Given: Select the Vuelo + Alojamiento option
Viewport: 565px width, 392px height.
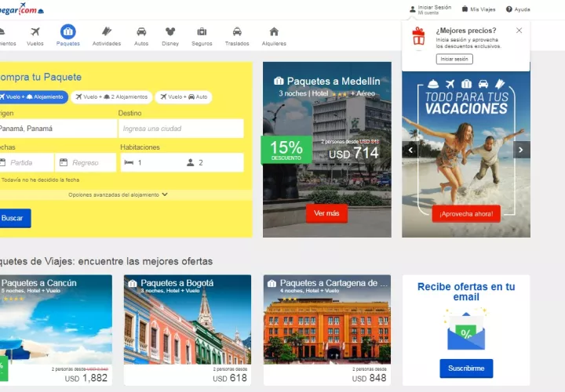Looking at the screenshot, I should pyautogui.click(x=34, y=97).
